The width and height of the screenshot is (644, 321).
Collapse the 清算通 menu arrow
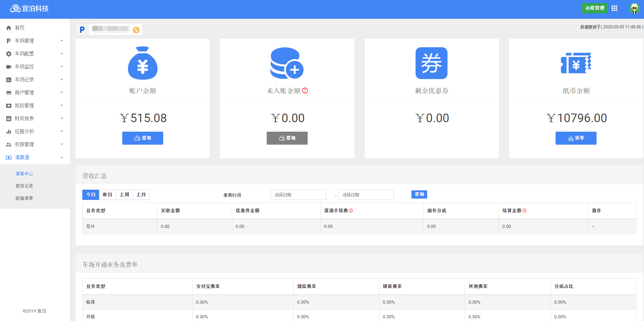62,158
